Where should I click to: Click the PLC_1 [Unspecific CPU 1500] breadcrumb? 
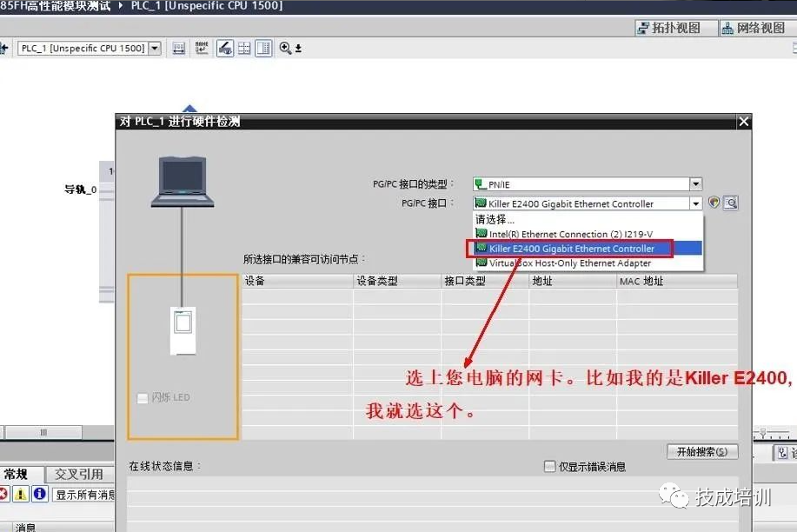point(206,5)
